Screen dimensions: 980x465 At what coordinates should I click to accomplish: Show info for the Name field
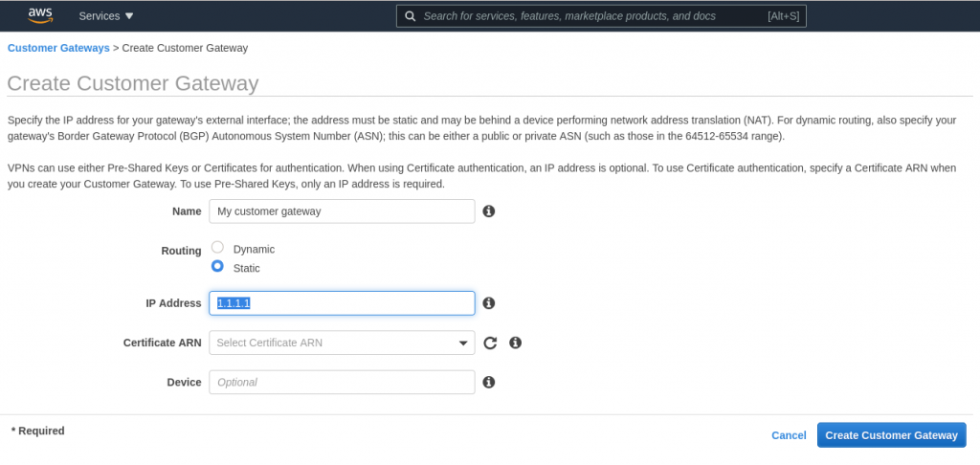coord(488,211)
